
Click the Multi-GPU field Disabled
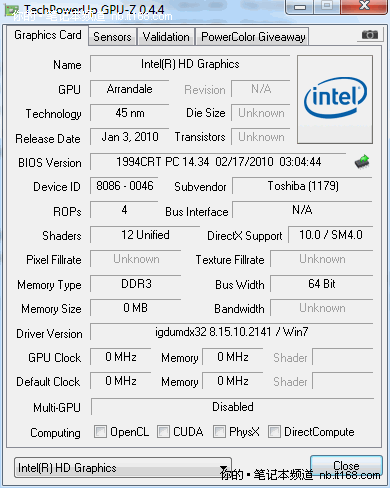pos(233,407)
